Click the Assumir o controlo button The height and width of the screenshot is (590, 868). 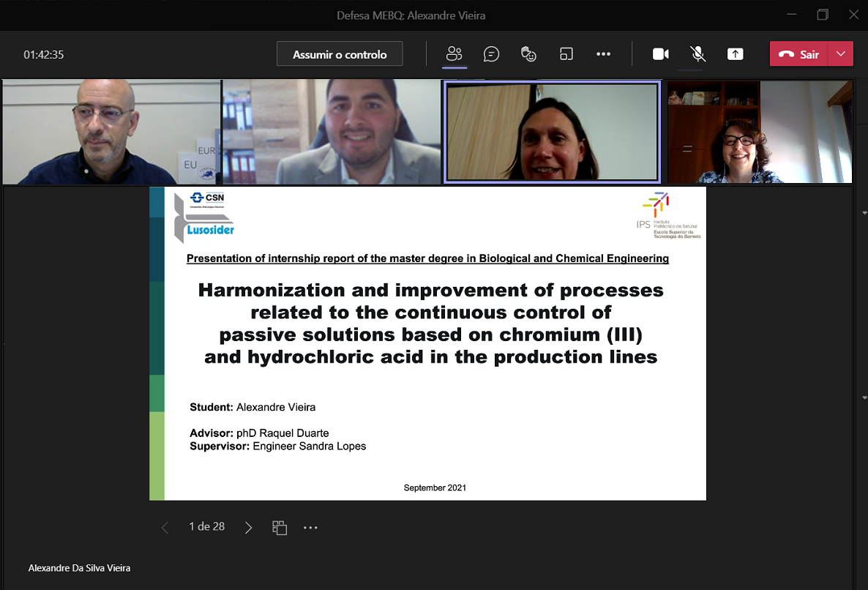[x=340, y=54]
